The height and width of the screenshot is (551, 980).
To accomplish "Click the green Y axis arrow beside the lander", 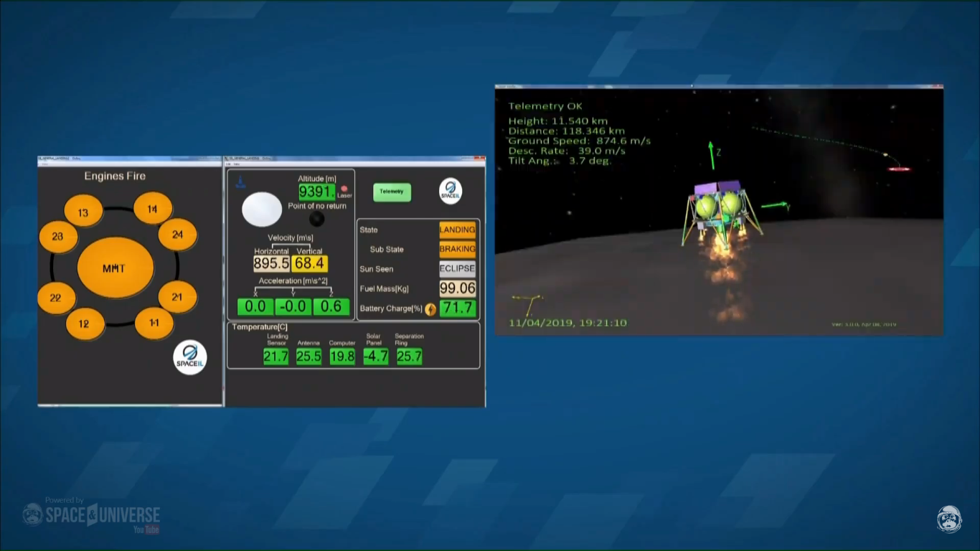I will coord(775,206).
